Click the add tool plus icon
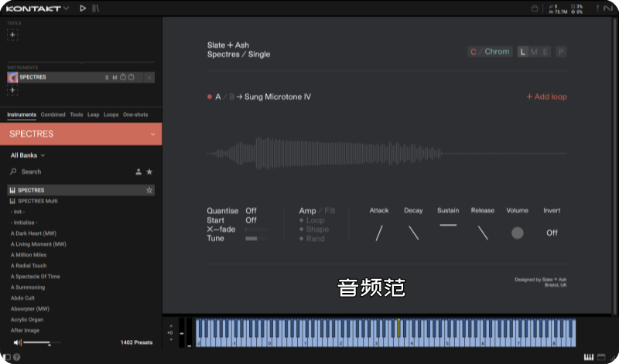 point(12,36)
